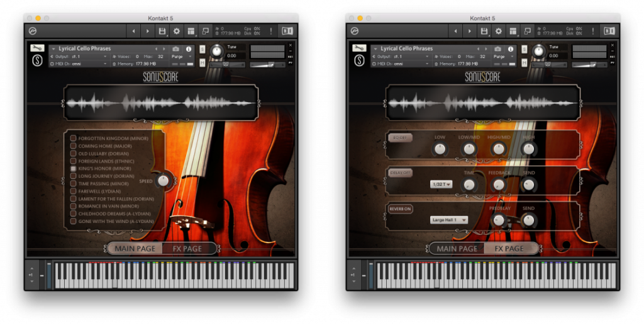
Task: Switch to MAIN PAGE tab in right window
Action: coord(457,249)
